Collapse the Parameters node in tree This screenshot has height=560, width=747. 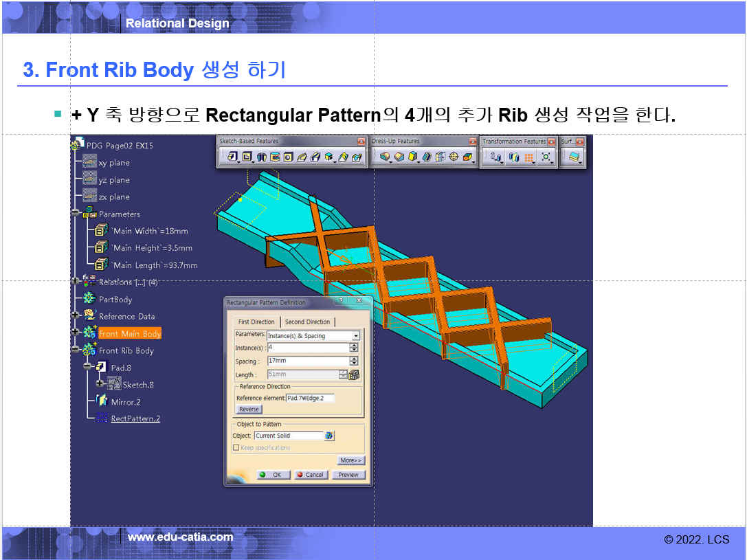(x=76, y=214)
